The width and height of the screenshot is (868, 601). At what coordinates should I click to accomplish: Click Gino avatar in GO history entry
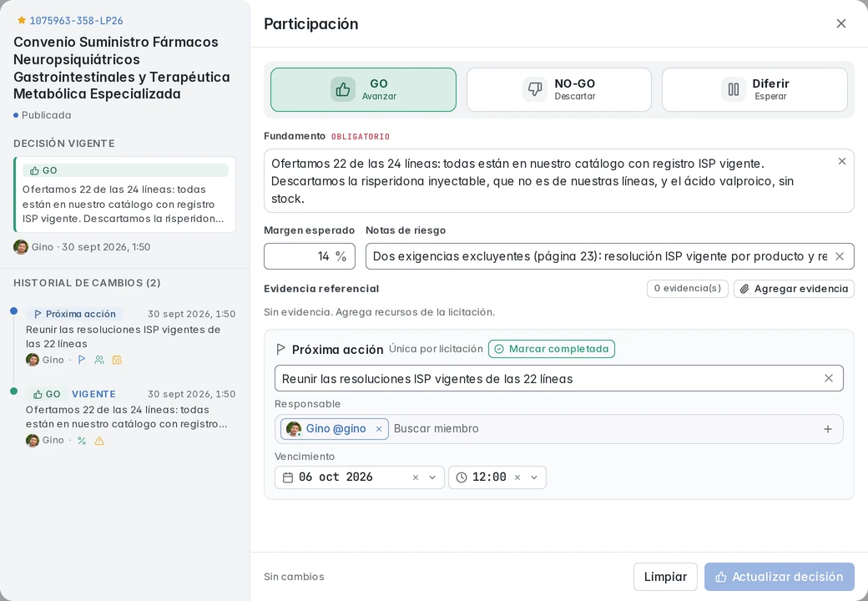tap(33, 441)
